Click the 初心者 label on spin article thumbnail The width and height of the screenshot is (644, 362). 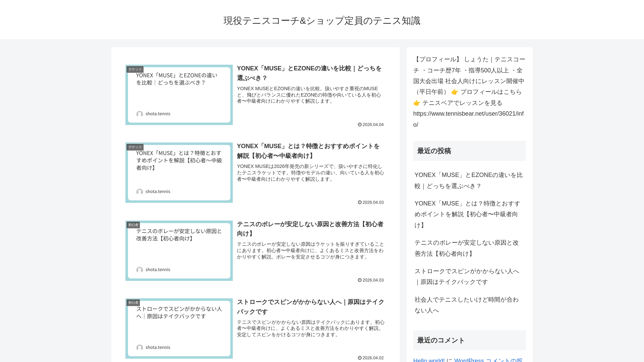[133, 303]
